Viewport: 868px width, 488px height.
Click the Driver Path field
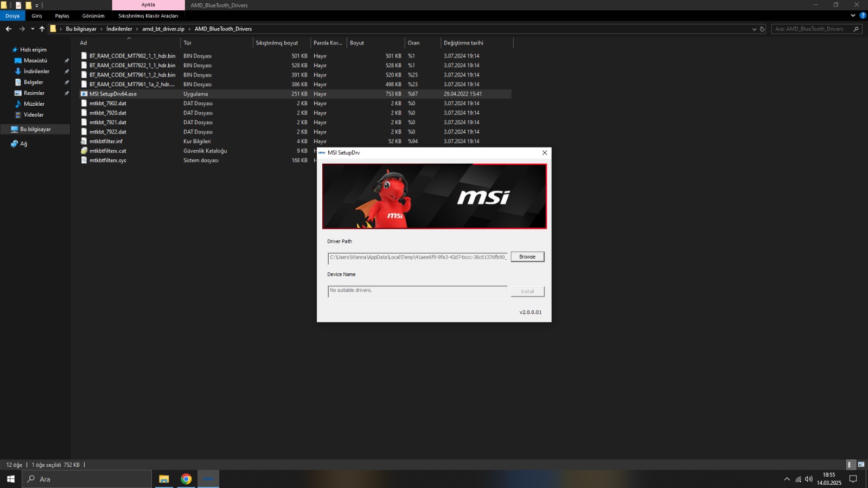(x=417, y=258)
